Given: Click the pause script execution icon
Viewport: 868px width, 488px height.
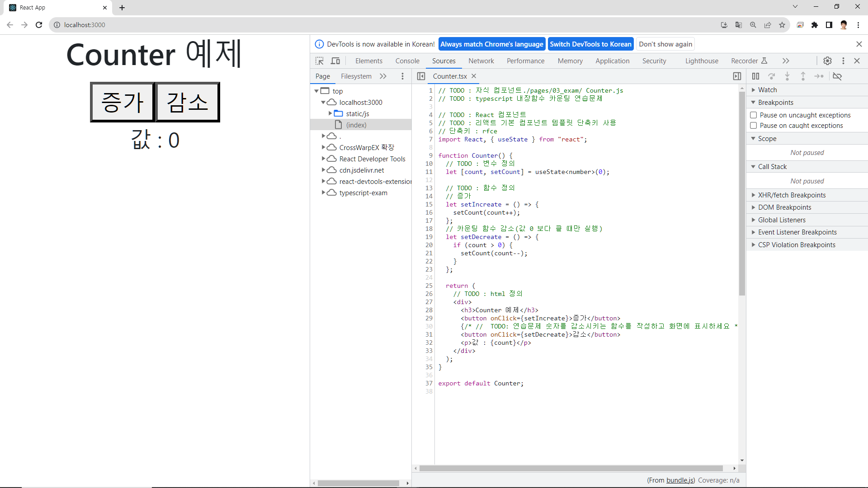Looking at the screenshot, I should (755, 76).
